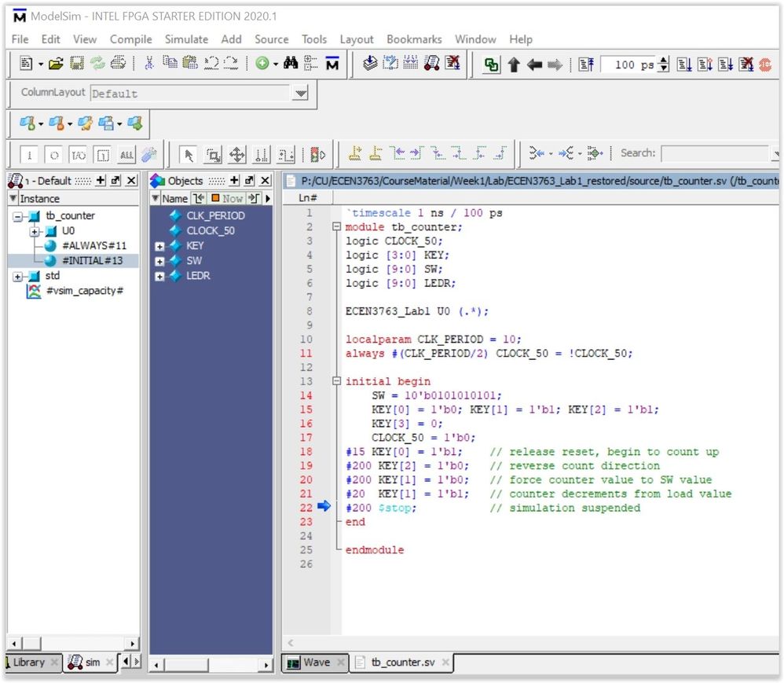Screen dimensions: 784x683
Task: Switch to the Wave tab
Action: (314, 663)
